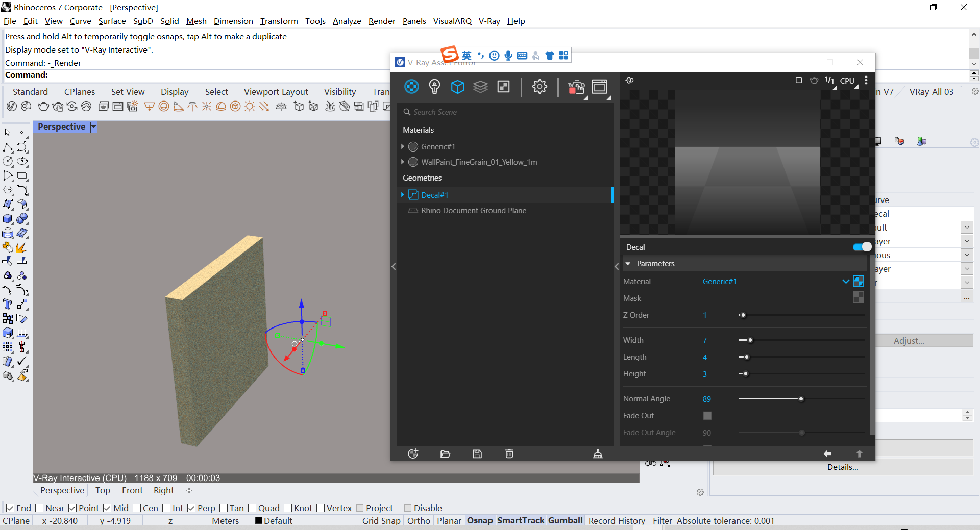Show the V-Ray frame buffer window icon
Viewport: 980px width, 530px height.
click(x=600, y=87)
